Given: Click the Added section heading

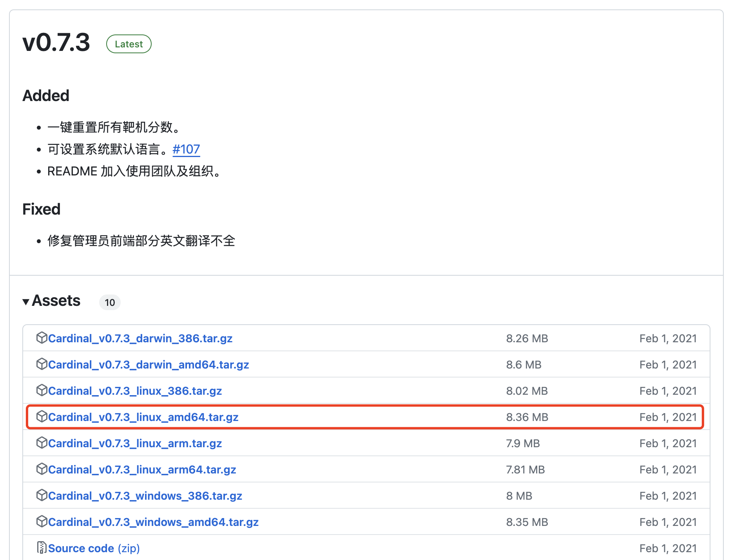Looking at the screenshot, I should [x=46, y=96].
